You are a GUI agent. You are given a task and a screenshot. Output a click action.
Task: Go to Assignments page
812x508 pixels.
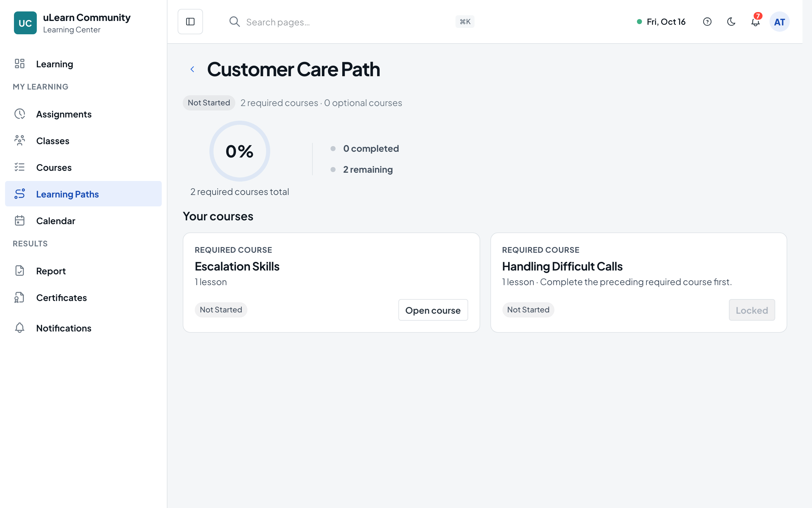(x=83, y=114)
